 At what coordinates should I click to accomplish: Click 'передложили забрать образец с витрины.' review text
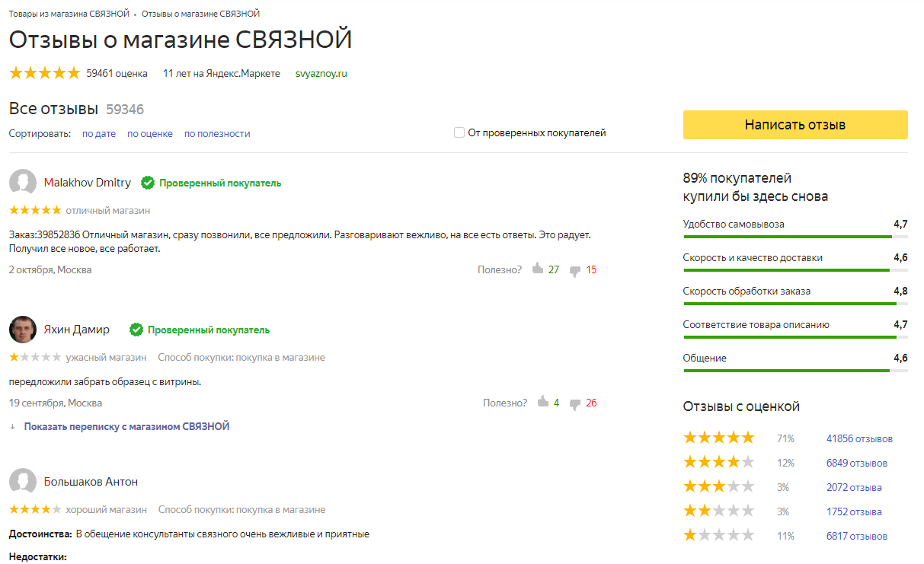105,381
